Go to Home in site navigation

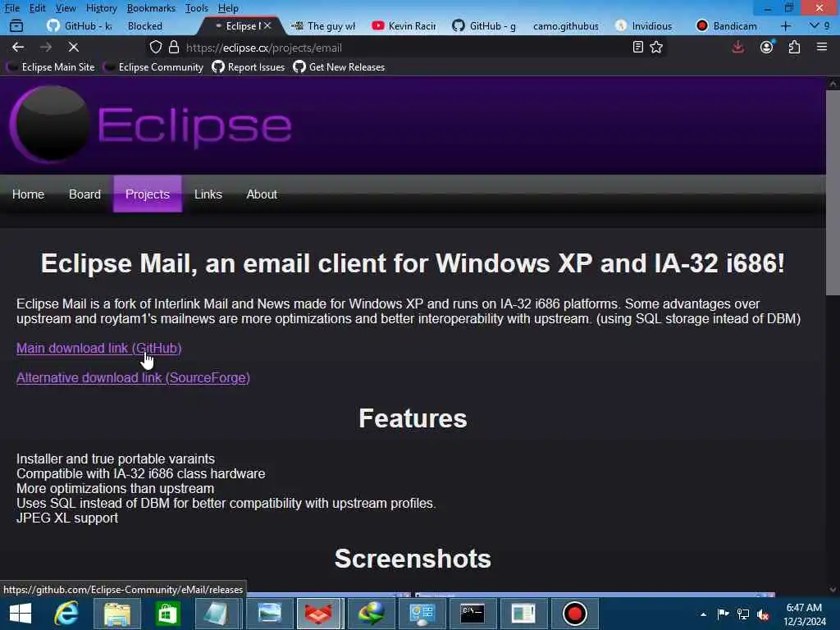(x=29, y=194)
